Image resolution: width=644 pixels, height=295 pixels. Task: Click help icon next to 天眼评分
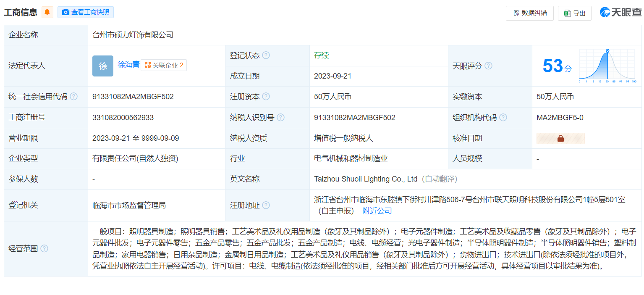pos(488,66)
